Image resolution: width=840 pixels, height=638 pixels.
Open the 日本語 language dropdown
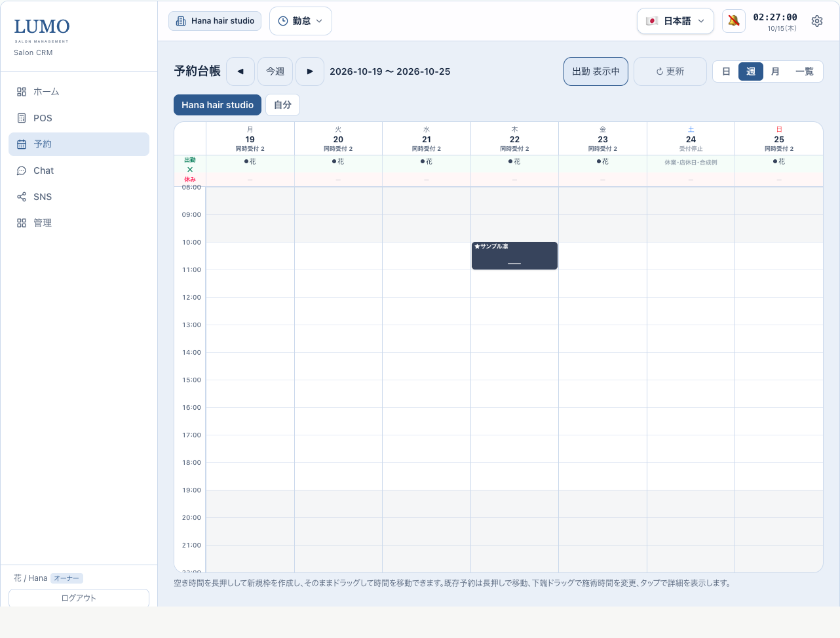(676, 21)
